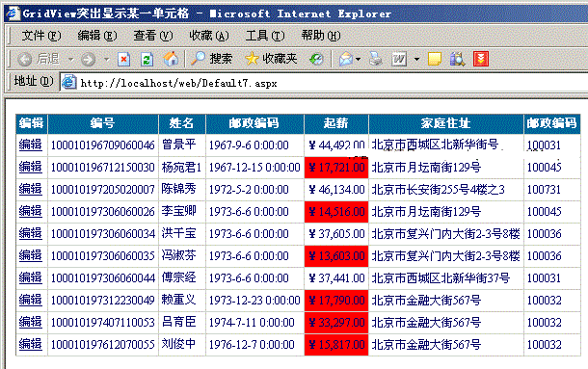Screen dimensions: 588x369
Task: Click the media/history globe icon
Action: (x=316, y=59)
